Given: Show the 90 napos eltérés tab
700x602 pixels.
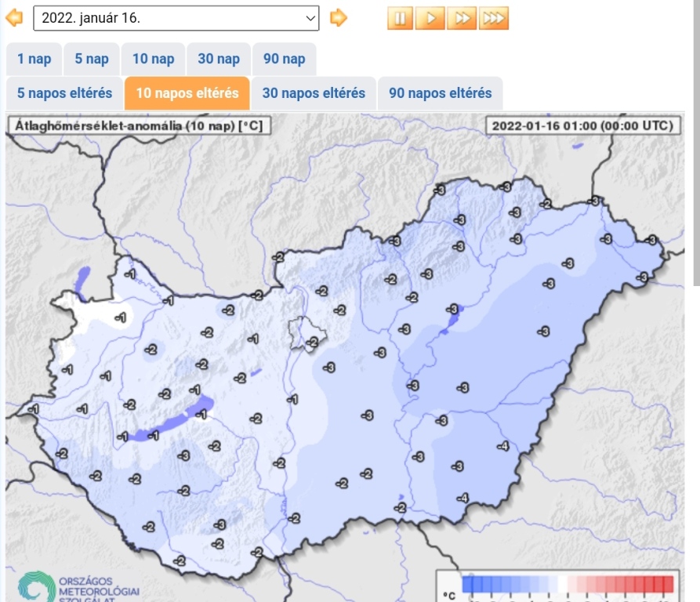Looking at the screenshot, I should [440, 93].
